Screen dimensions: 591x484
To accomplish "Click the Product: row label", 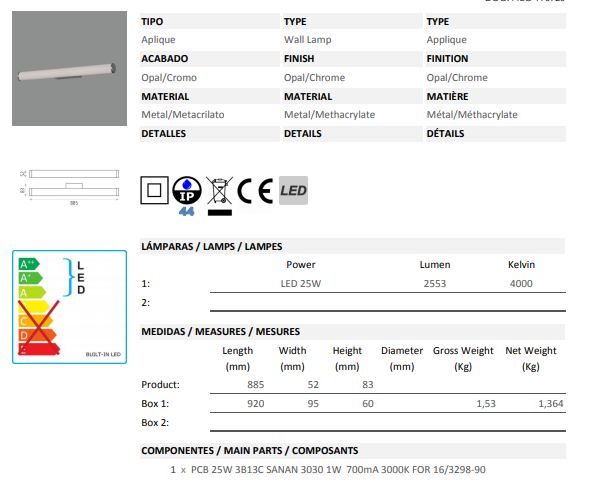I will [x=161, y=384].
